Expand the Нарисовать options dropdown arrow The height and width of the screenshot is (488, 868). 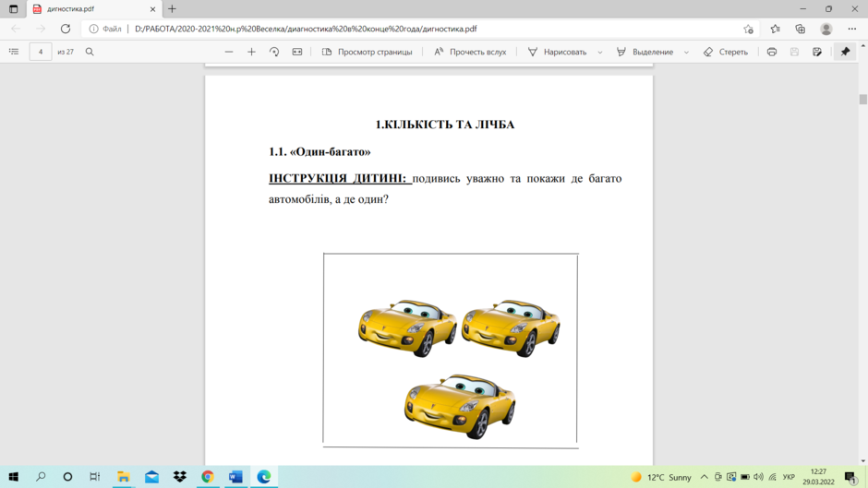coord(599,52)
